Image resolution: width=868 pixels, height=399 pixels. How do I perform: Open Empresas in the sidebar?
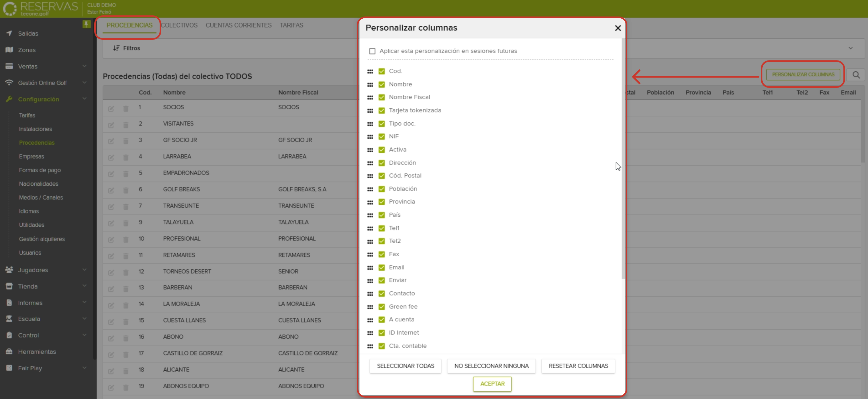(x=31, y=156)
